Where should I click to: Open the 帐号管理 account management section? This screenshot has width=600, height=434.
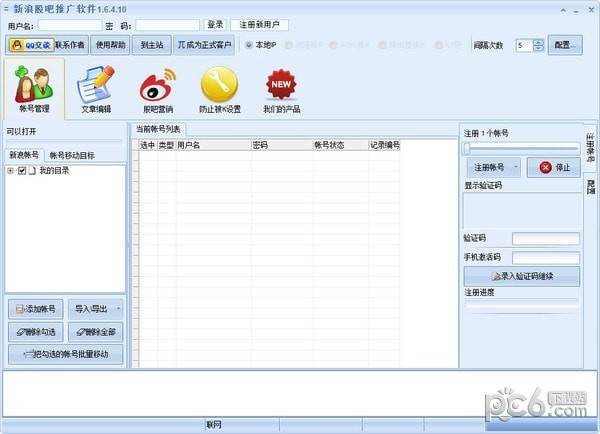coord(34,88)
